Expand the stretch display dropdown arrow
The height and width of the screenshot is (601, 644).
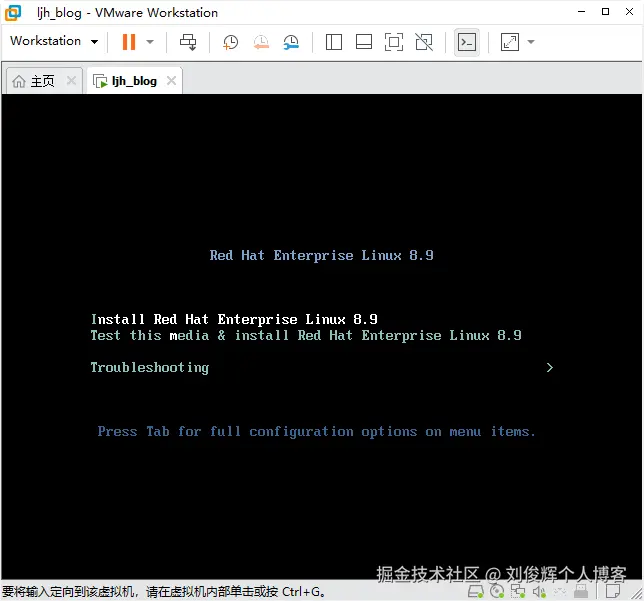(x=531, y=42)
